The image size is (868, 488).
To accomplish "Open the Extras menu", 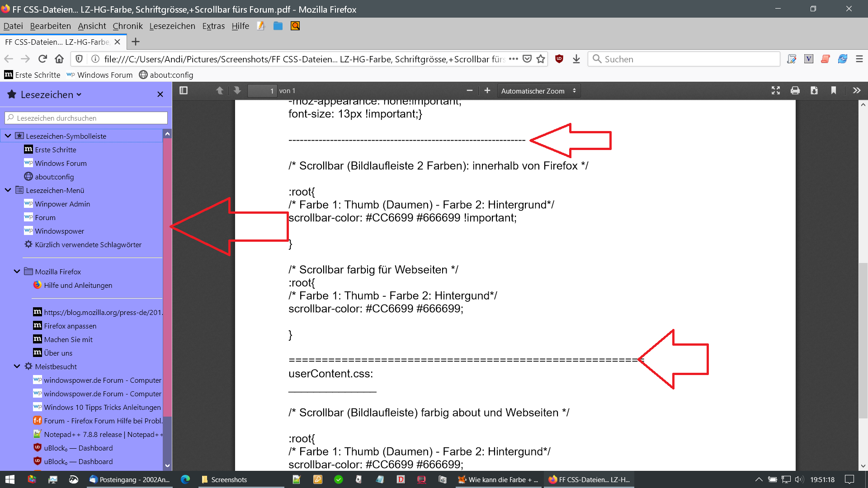I will (x=213, y=26).
